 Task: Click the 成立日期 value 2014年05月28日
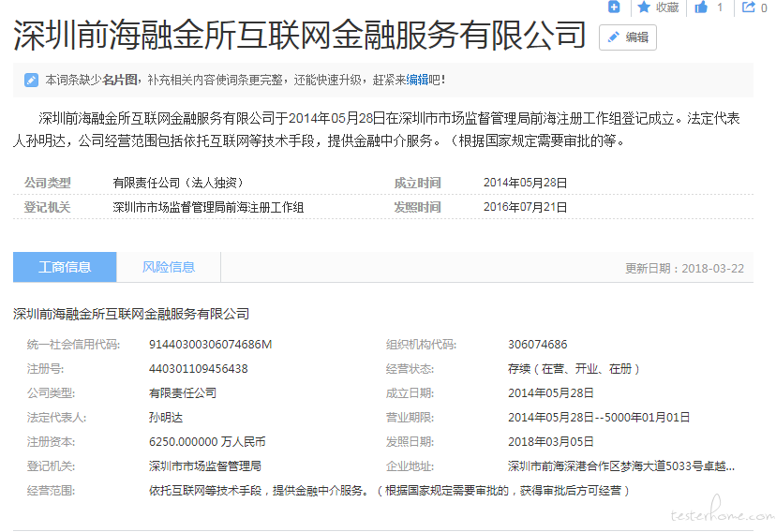551,393
